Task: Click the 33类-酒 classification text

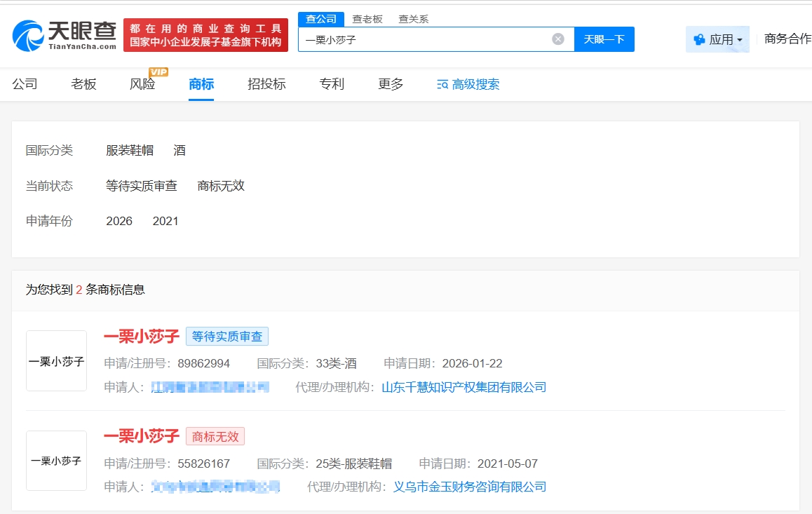Action: 336,363
